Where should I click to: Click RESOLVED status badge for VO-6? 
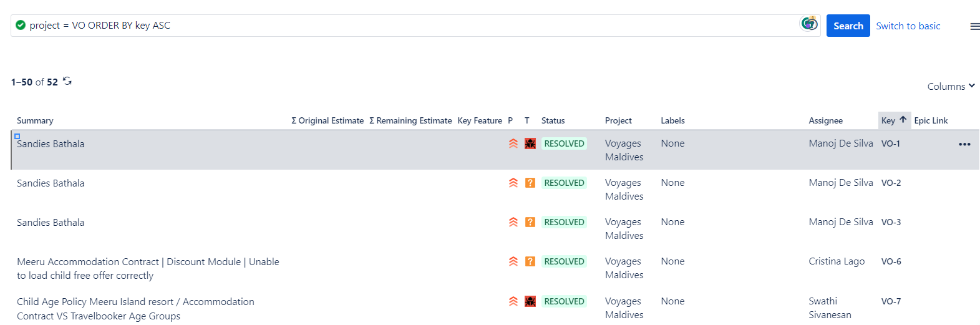564,261
